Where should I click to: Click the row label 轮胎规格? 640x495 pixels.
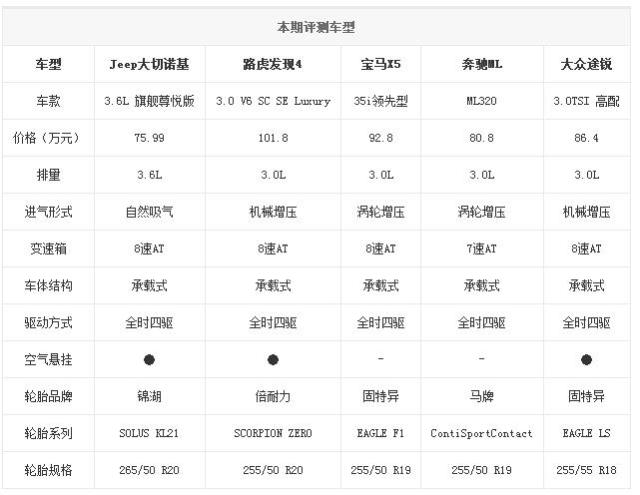click(48, 470)
